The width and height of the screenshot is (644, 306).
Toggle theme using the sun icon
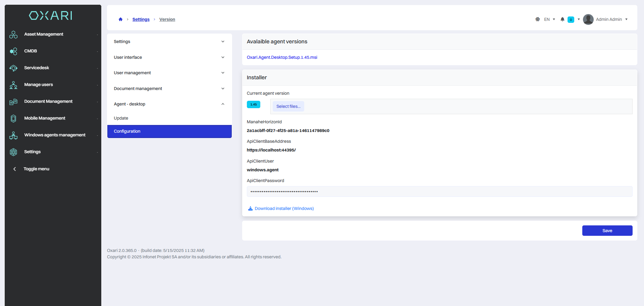click(x=538, y=19)
